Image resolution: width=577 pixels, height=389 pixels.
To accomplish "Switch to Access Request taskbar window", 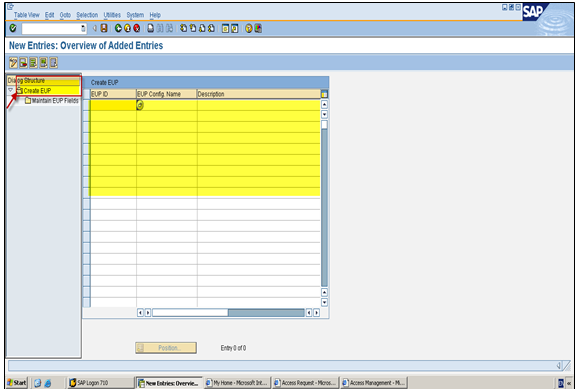I will point(305,383).
